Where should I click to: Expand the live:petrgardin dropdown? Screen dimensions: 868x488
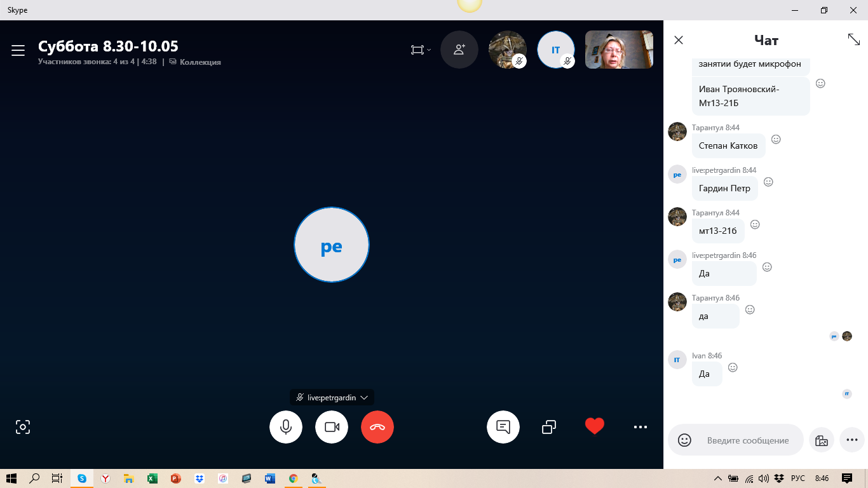tap(364, 397)
